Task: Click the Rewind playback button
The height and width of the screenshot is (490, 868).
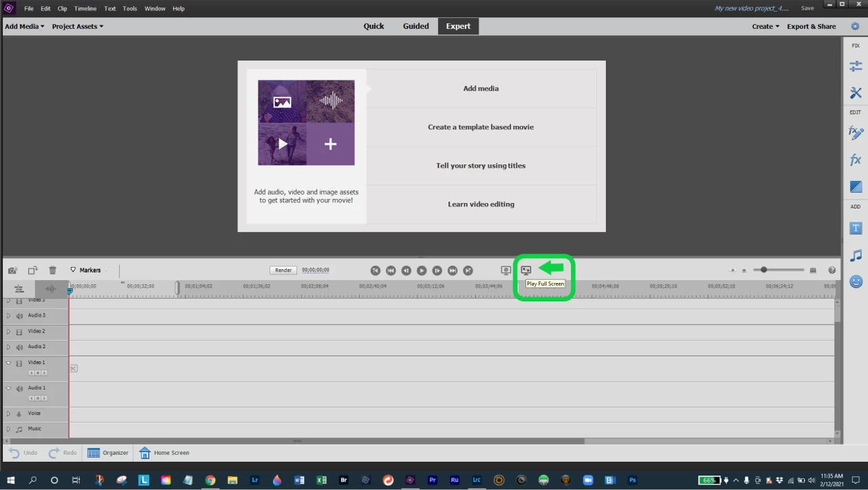Action: (391, 270)
